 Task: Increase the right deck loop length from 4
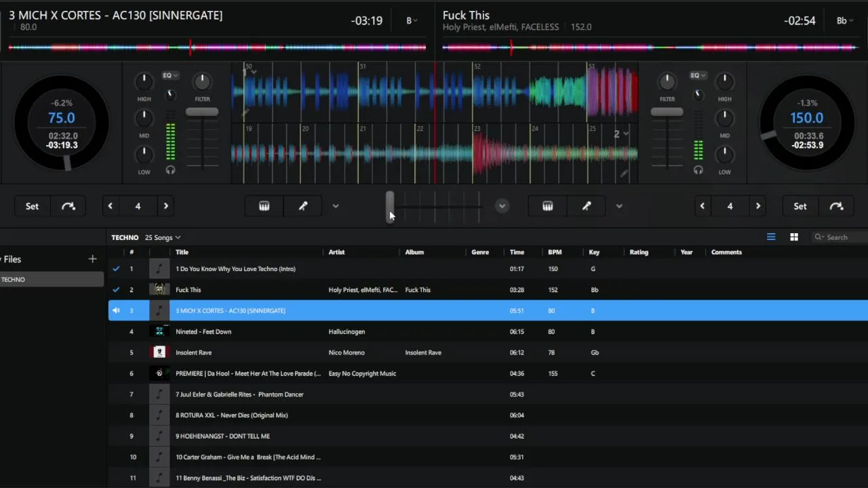[758, 206]
